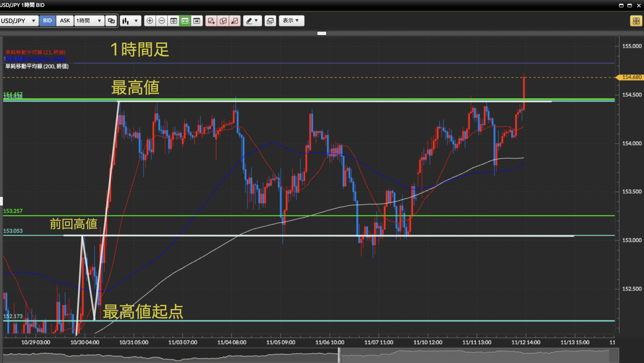
Task: Open the 1時間 timeframe dropdown
Action: [89, 21]
